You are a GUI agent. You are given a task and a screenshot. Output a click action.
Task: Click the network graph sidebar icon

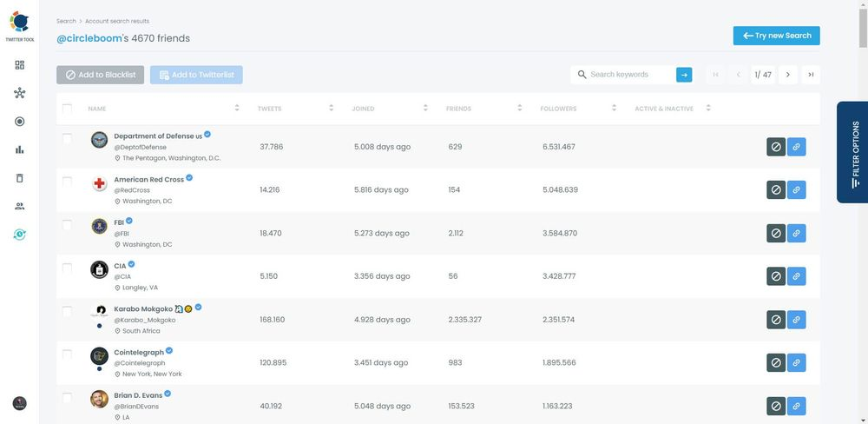19,93
